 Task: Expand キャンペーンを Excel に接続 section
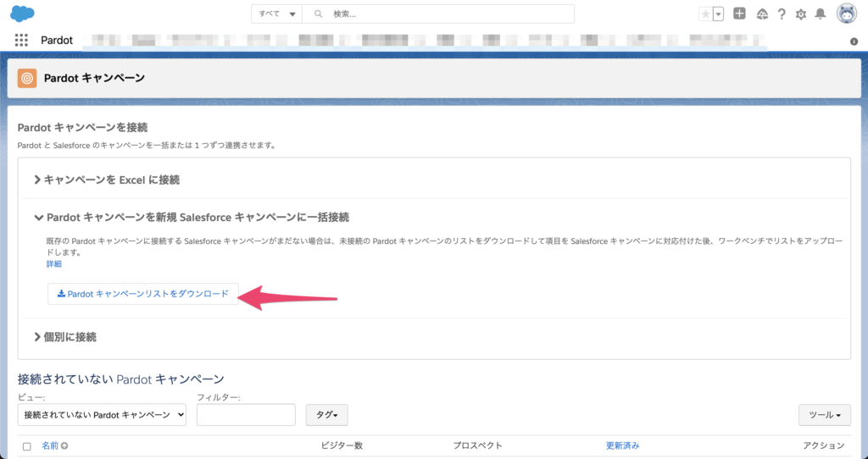106,180
